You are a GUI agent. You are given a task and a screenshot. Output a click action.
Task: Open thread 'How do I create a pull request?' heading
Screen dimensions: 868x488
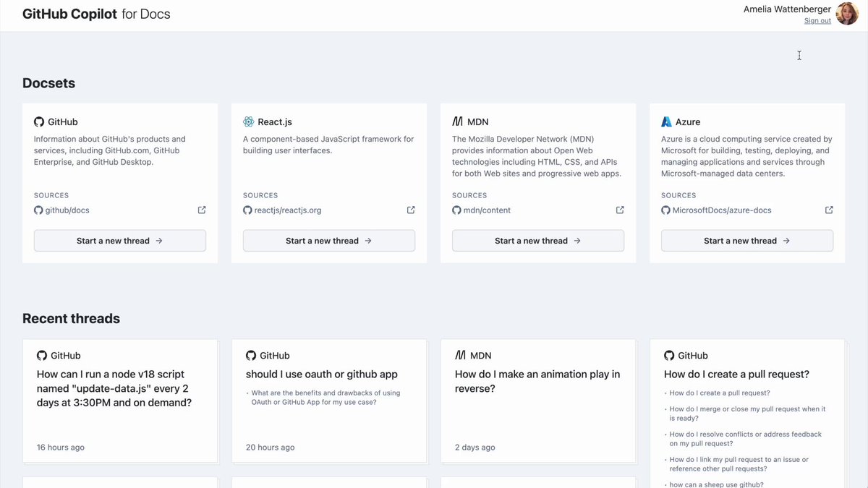pyautogui.click(x=736, y=374)
